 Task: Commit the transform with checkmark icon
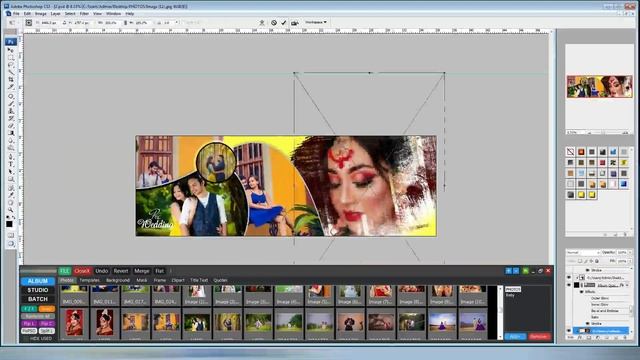pyautogui.click(x=284, y=23)
